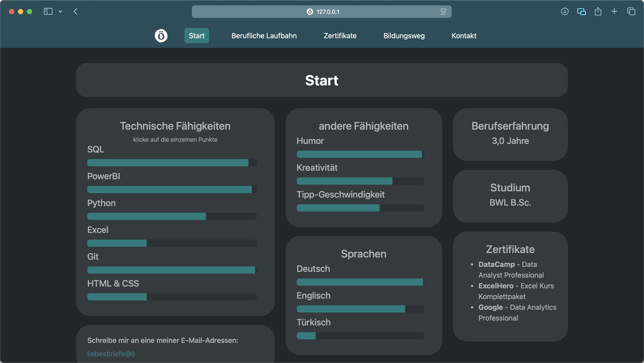
Task: Click the liebesbriefe@ö email link
Action: coord(111,354)
